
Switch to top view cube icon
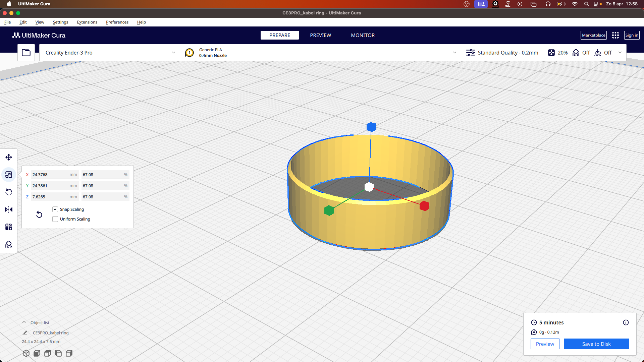48,353
